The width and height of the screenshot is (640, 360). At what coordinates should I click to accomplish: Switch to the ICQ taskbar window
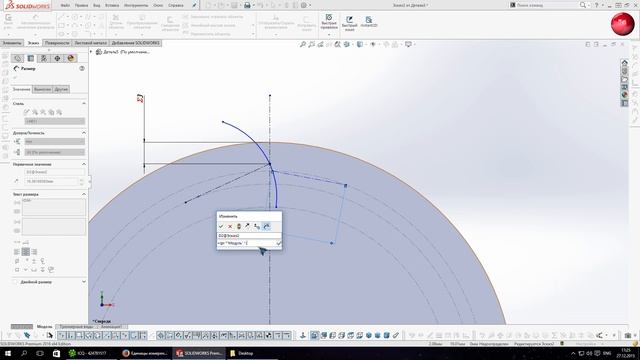(x=92, y=353)
